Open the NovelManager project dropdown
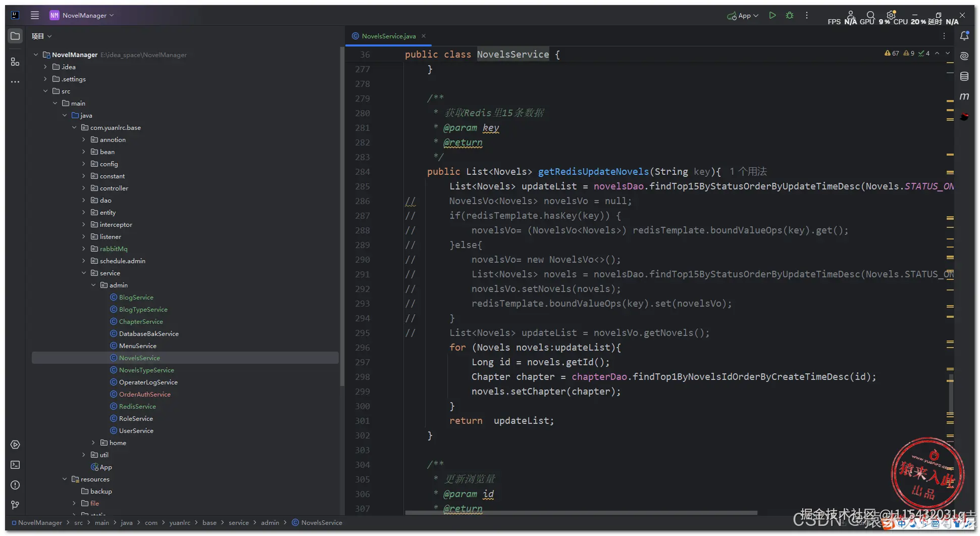Viewport: 980px width, 536px height. pyautogui.click(x=82, y=15)
